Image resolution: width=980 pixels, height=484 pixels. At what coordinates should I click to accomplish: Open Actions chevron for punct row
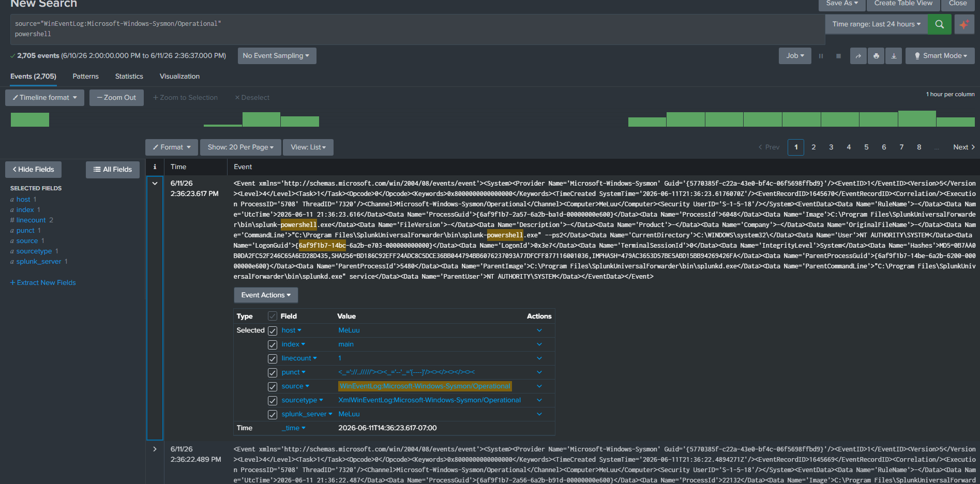coord(539,372)
